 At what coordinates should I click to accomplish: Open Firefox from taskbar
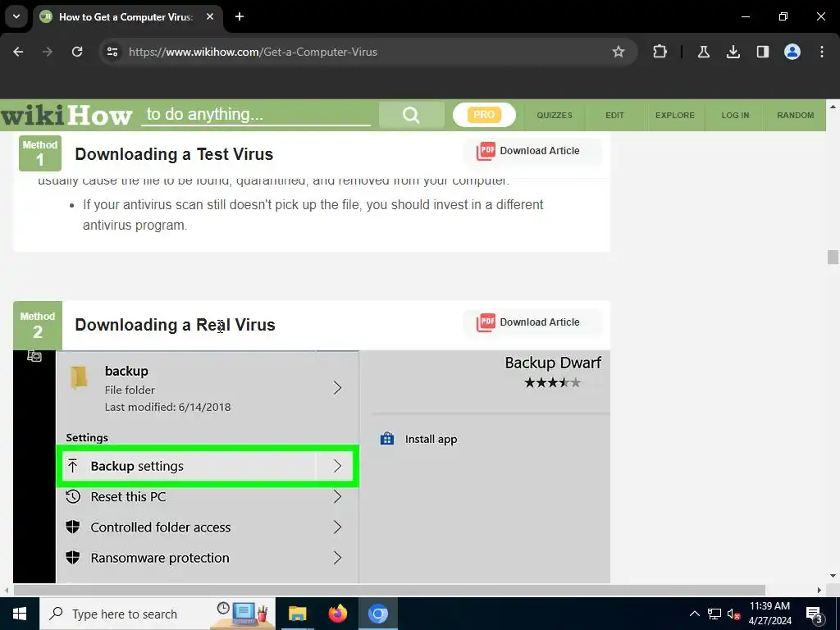(x=337, y=614)
